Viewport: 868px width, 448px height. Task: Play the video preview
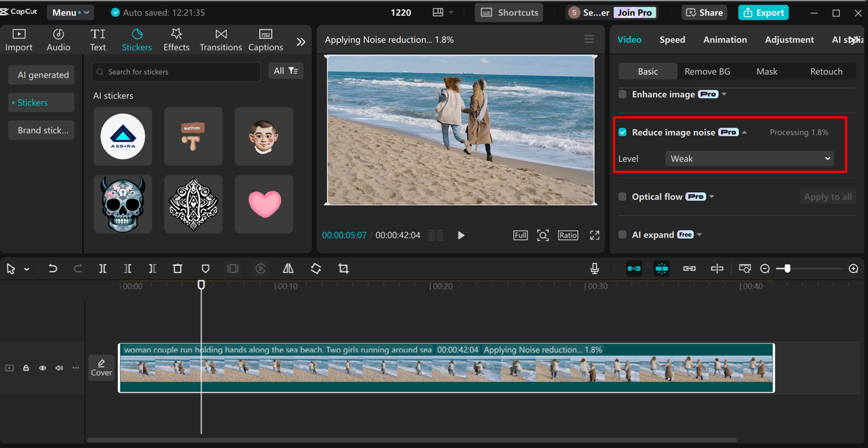[461, 235]
